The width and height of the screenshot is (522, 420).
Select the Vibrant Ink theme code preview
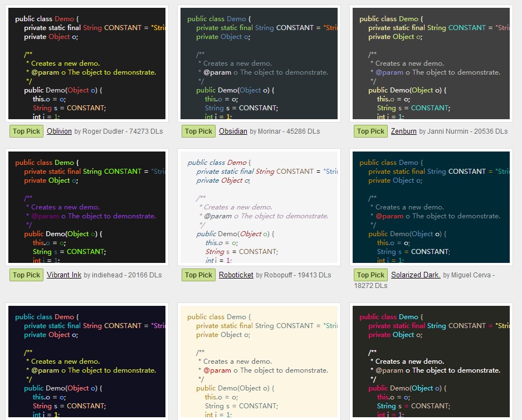[87, 207]
